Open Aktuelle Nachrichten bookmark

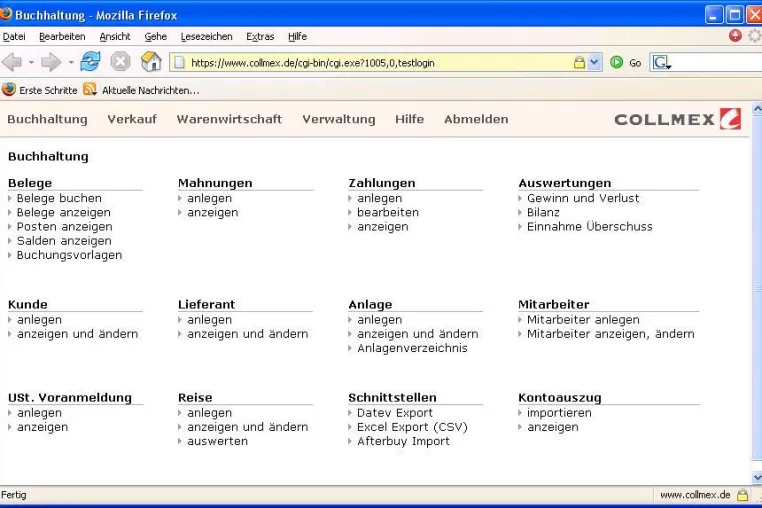pyautogui.click(x=151, y=90)
